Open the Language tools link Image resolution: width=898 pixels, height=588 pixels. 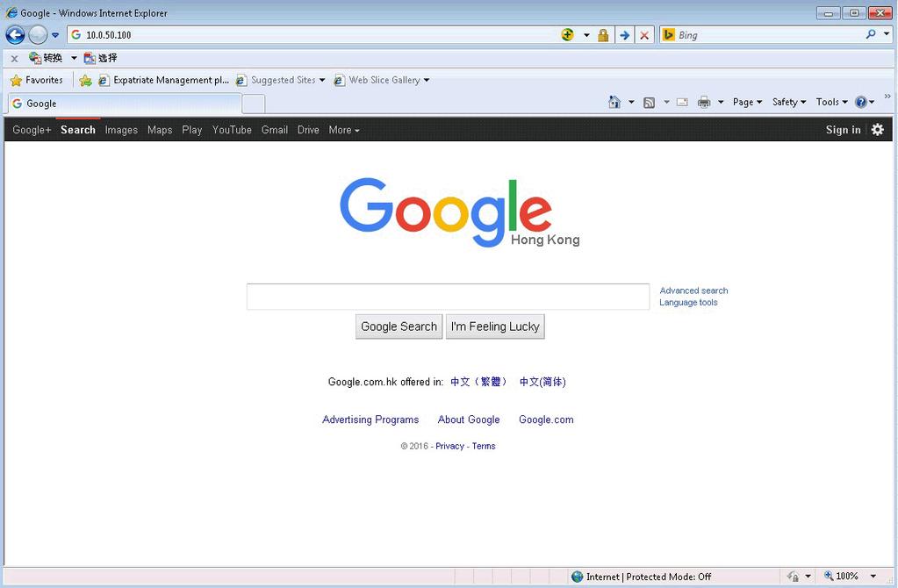click(688, 302)
